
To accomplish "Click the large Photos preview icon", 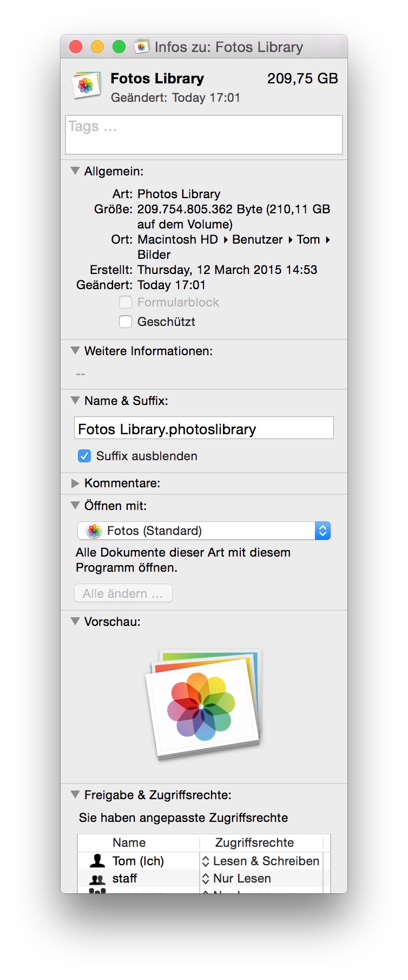I will tap(204, 704).
